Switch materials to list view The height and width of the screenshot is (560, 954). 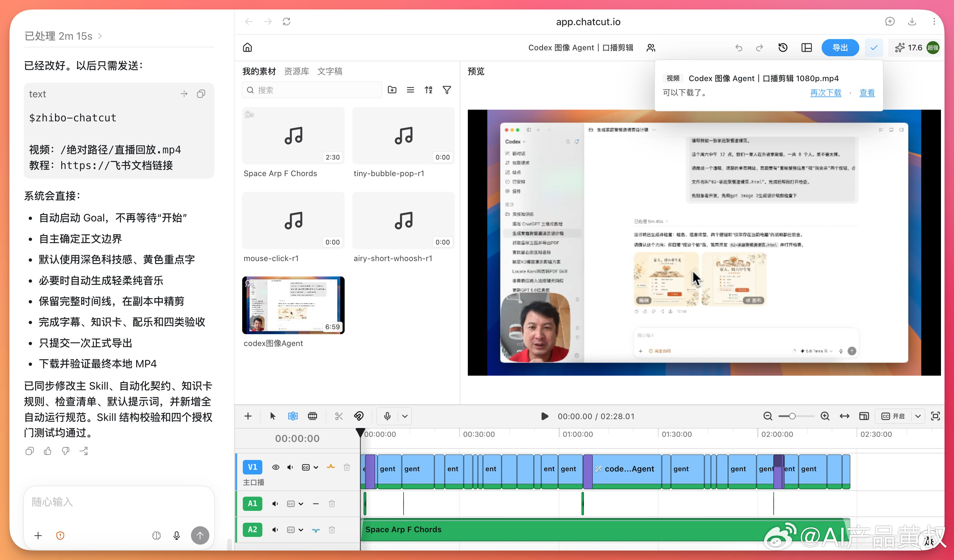pos(410,90)
